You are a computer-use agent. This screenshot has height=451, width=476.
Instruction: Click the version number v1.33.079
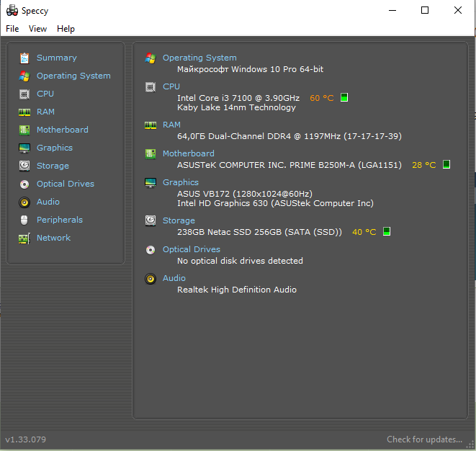point(25,439)
